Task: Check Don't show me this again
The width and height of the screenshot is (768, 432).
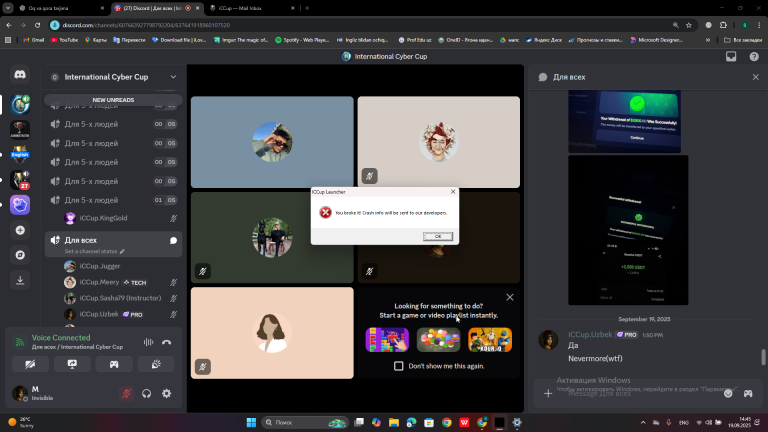Action: pos(399,366)
